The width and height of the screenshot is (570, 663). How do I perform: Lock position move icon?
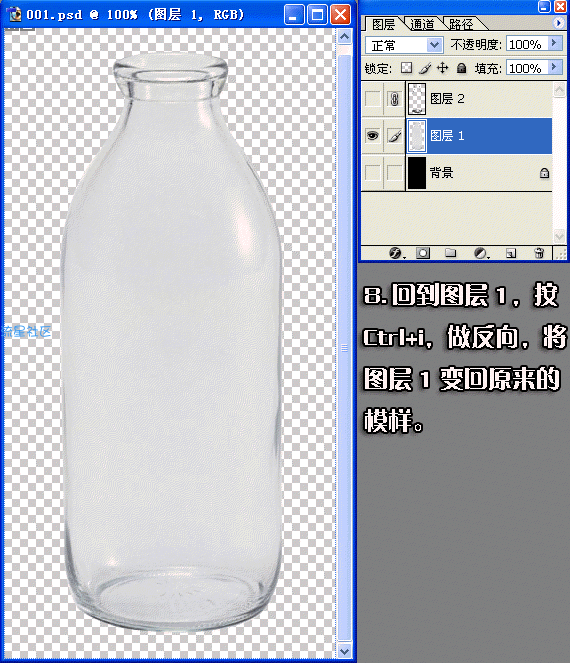point(443,68)
